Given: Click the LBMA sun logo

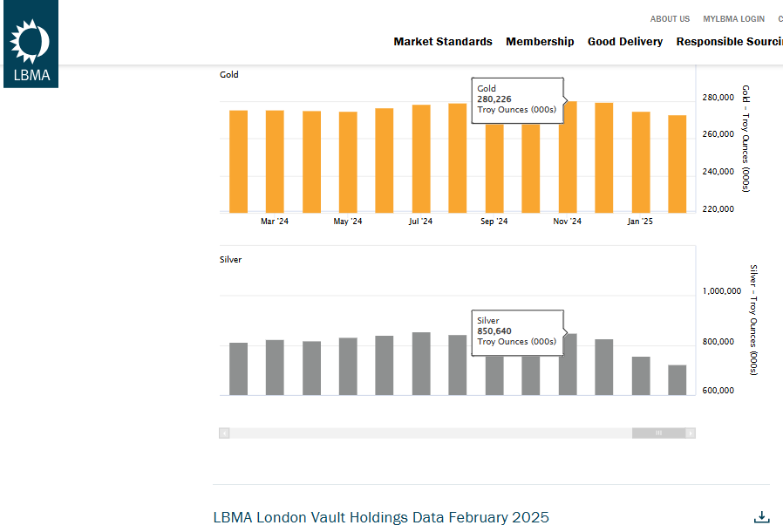Looking at the screenshot, I should click(31, 44).
